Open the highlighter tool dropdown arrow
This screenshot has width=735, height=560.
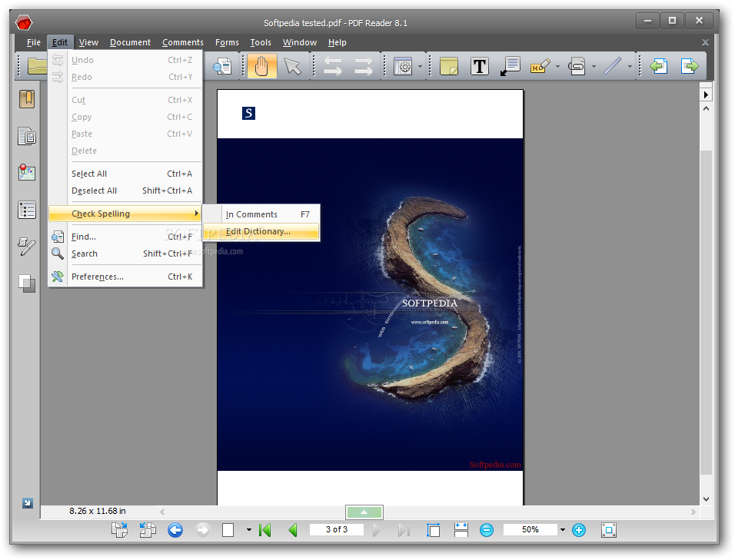tap(557, 67)
